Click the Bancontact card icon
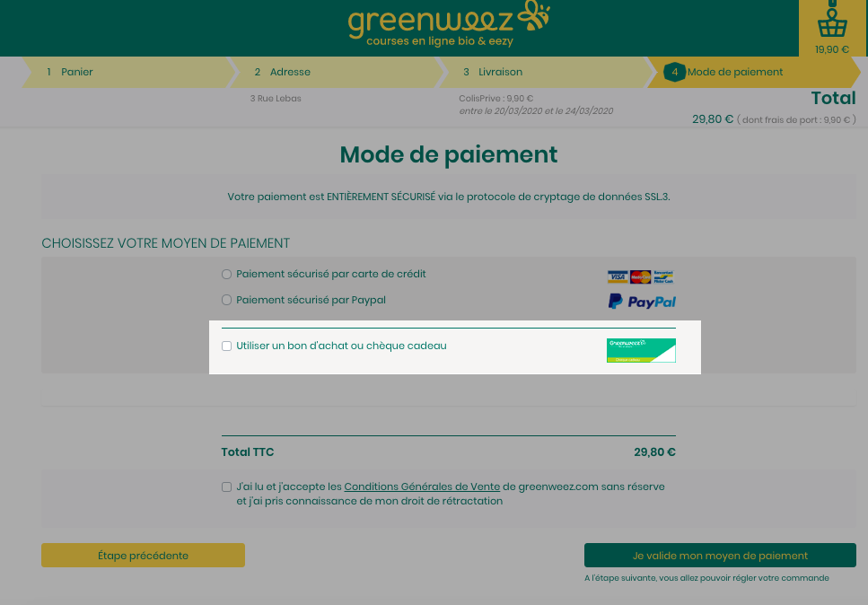Viewport: 868px width, 605px height. point(663,276)
